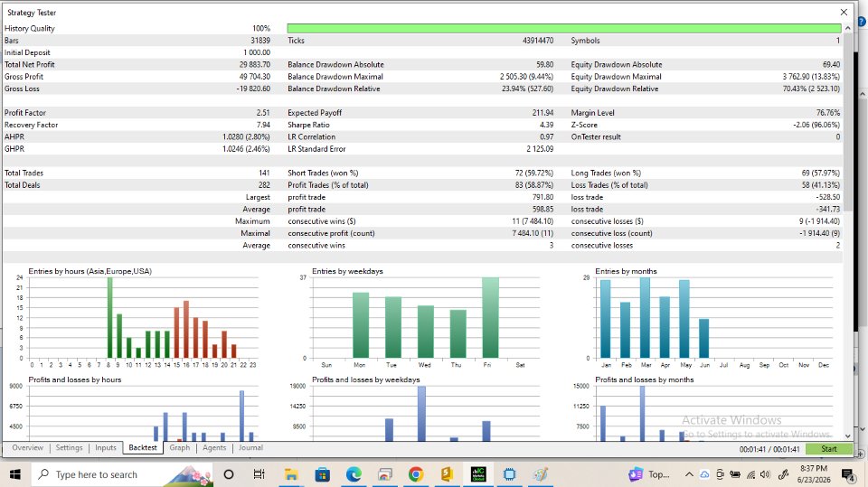868x487 pixels.
Task: Click Total Net Profit value 29 883.70
Action: tap(255, 65)
